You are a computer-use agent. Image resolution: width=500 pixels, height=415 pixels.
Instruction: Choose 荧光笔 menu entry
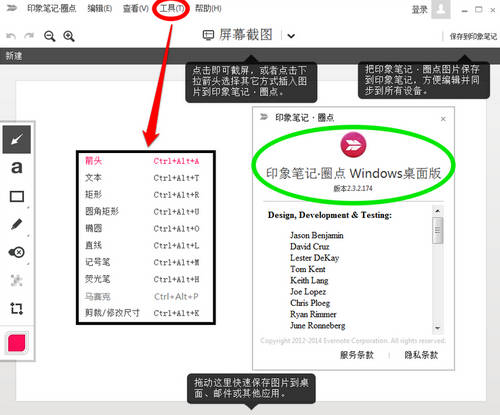point(142,279)
